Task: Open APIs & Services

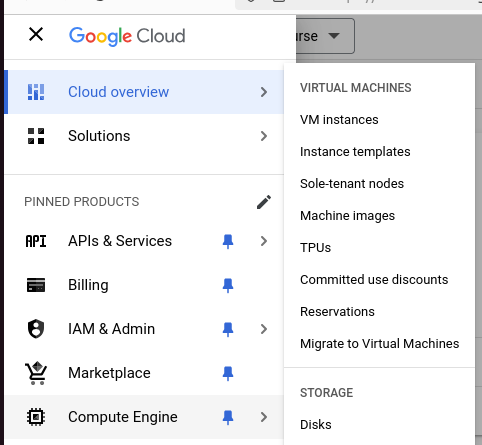Action: point(144,241)
